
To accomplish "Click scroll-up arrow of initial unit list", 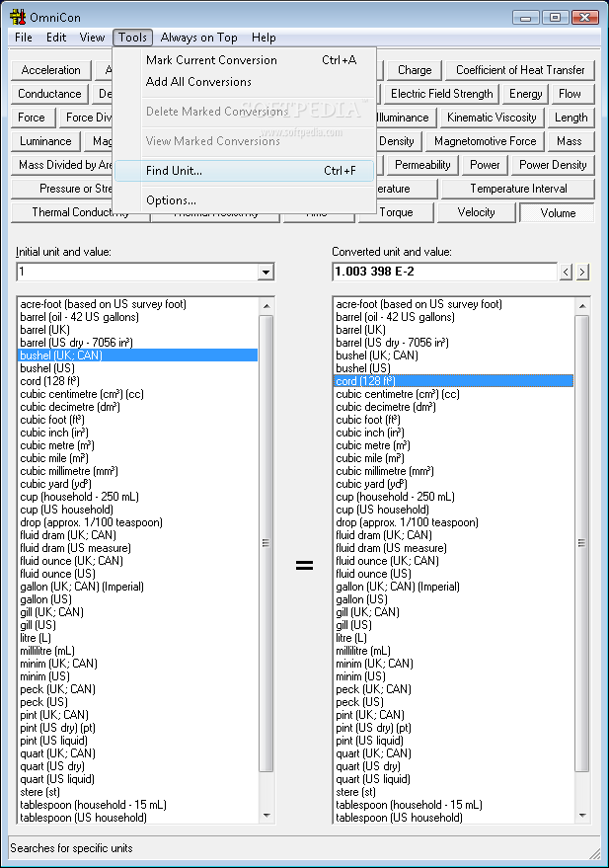I will click(x=266, y=305).
